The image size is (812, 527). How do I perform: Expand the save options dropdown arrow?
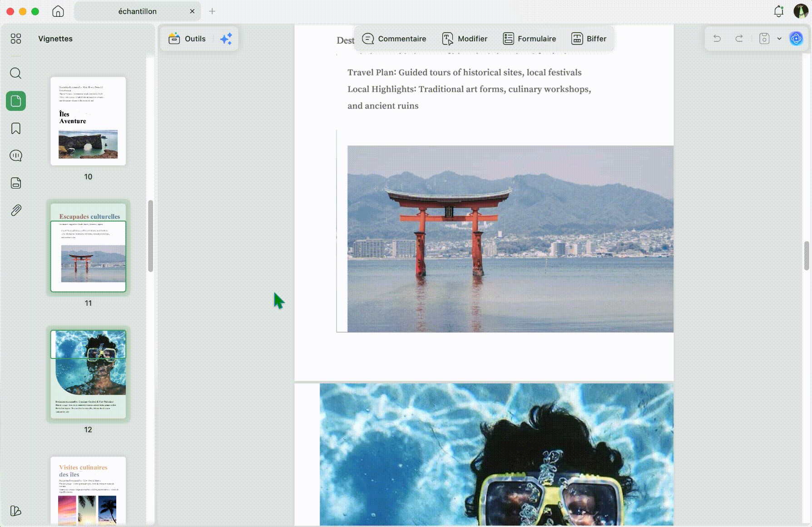point(779,39)
